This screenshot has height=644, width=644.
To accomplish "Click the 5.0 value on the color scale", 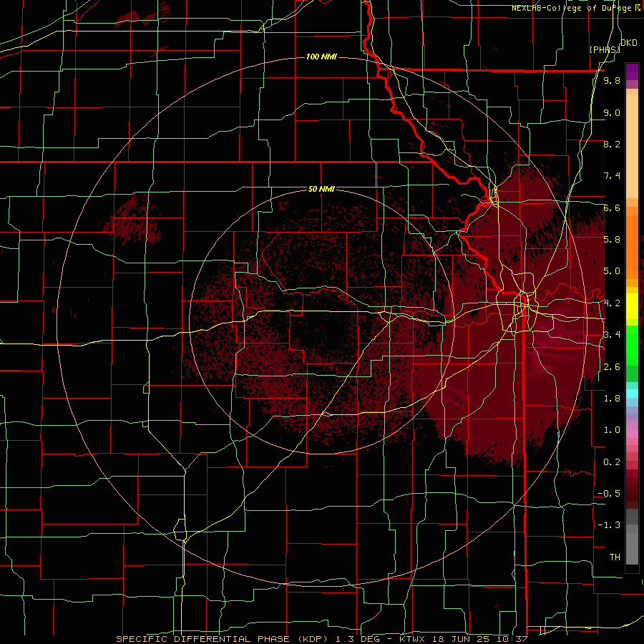I will [x=612, y=271].
